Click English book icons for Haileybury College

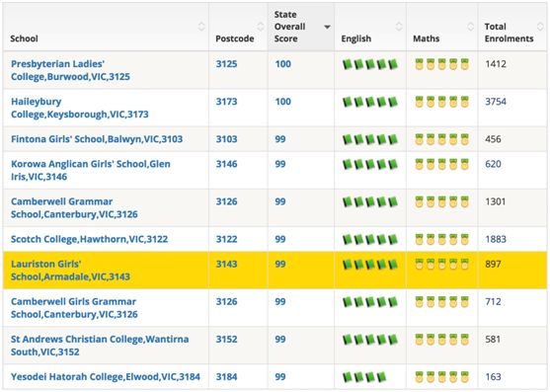pyautogui.click(x=370, y=102)
